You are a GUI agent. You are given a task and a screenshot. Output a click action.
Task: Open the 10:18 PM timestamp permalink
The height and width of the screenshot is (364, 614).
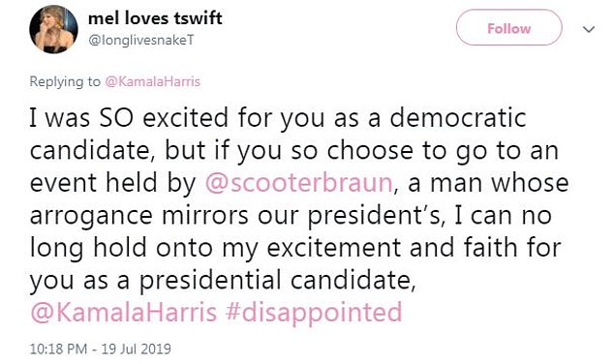point(58,349)
